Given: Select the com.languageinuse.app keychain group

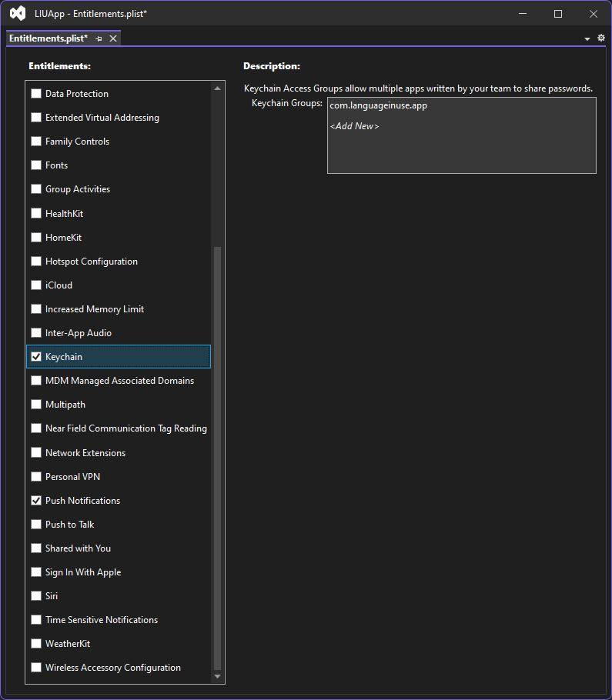Looking at the screenshot, I should (379, 106).
